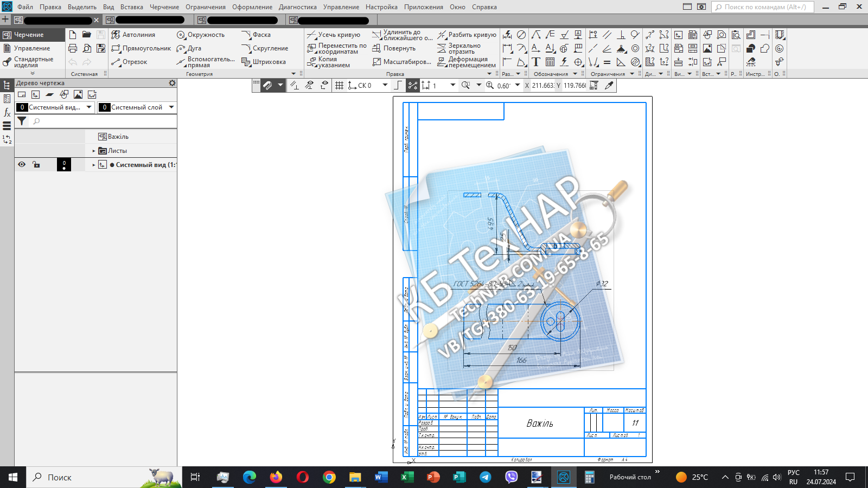The image size is (868, 488).
Task: Click the insert picture icon in tree toolbar
Action: (x=78, y=94)
